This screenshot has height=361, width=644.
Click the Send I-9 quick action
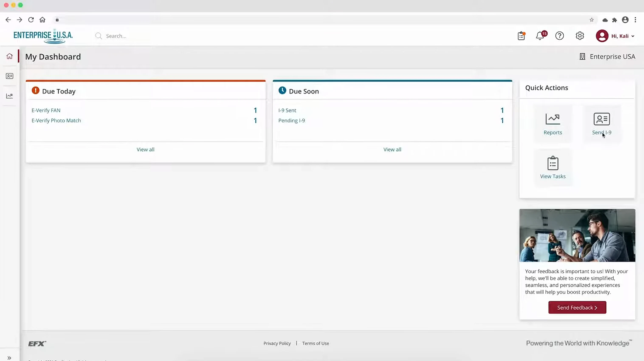(602, 124)
